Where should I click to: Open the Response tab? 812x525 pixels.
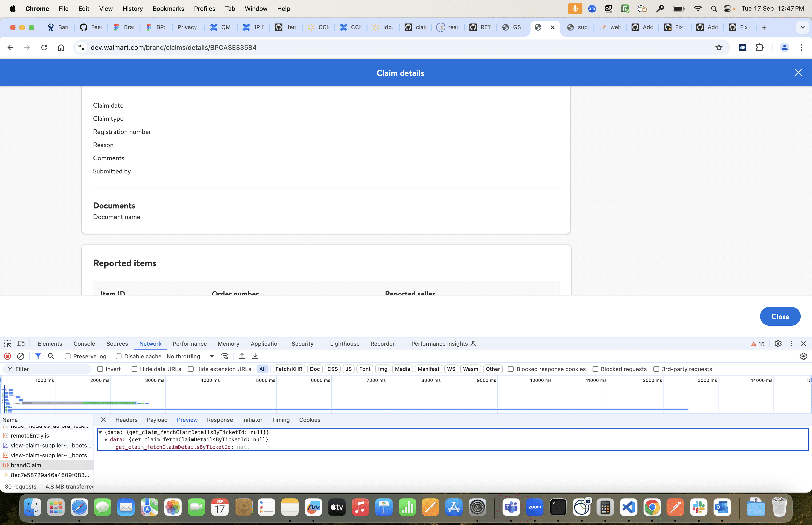[x=220, y=420]
